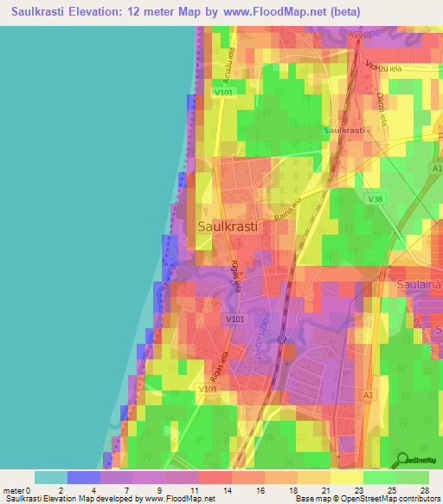
Task: Click the OpenStreetMap magnifier logo
Action: click(414, 461)
